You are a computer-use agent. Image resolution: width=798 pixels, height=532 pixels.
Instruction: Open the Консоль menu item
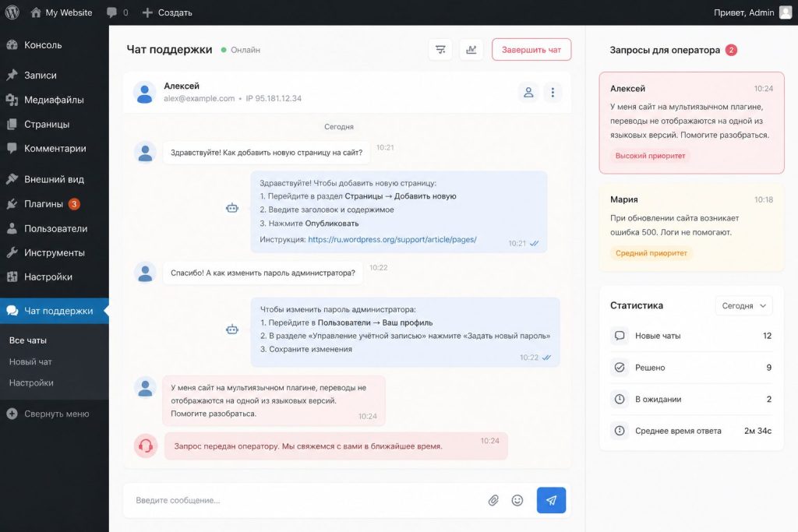pyautogui.click(x=55, y=44)
